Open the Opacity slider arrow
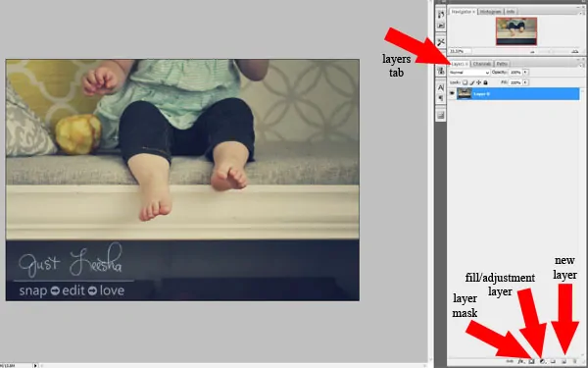The image size is (588, 368). tap(525, 72)
